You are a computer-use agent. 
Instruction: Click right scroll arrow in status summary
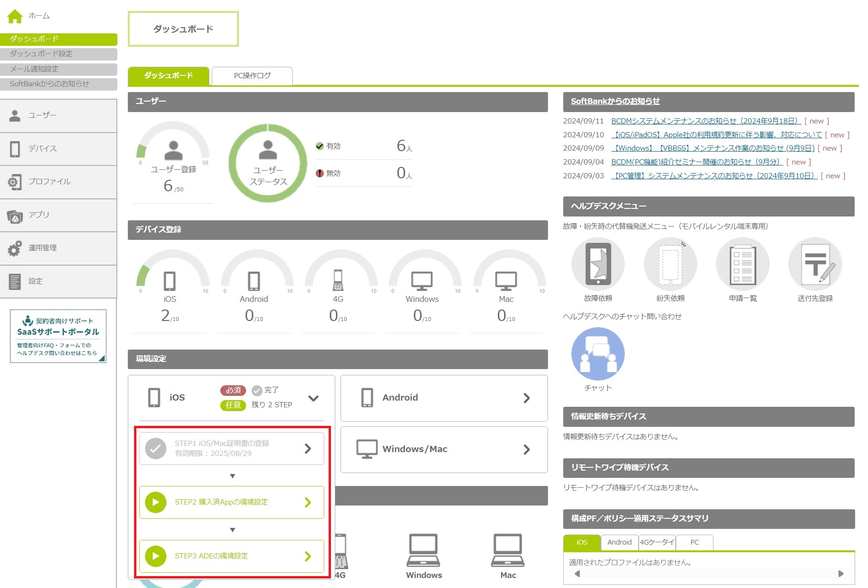click(x=841, y=574)
